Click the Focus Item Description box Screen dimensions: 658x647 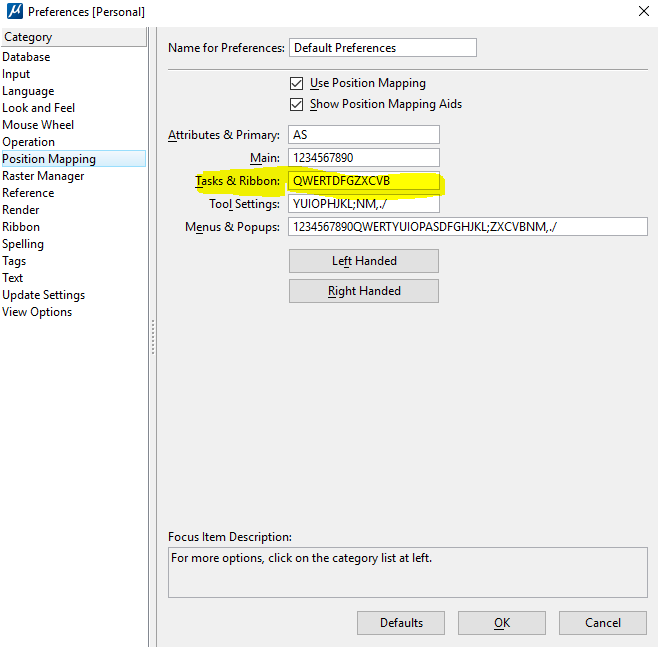click(408, 572)
